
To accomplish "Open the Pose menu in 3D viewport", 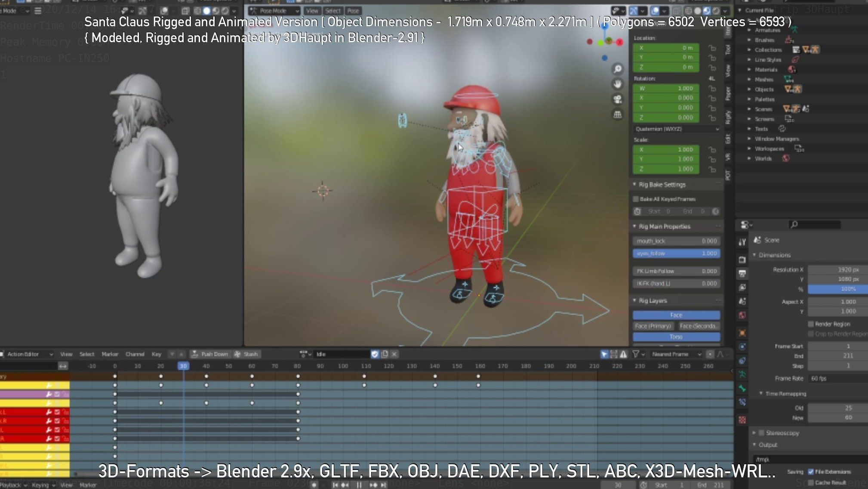I will click(x=353, y=11).
